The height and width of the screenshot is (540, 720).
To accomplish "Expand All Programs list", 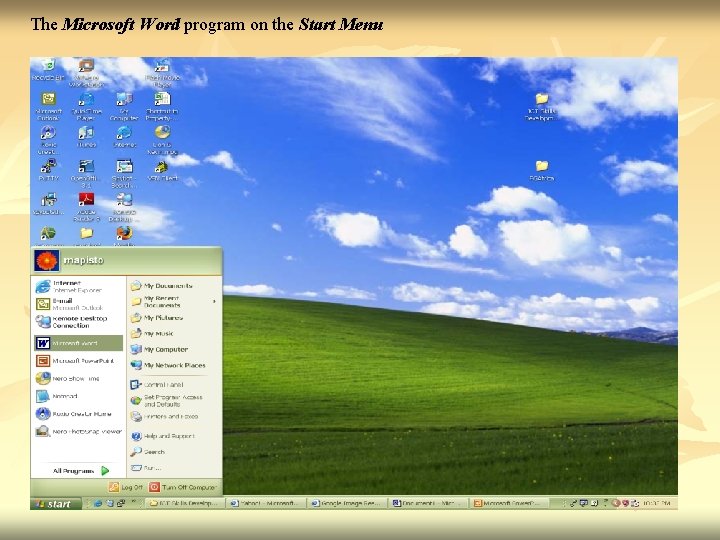I will [x=80, y=471].
